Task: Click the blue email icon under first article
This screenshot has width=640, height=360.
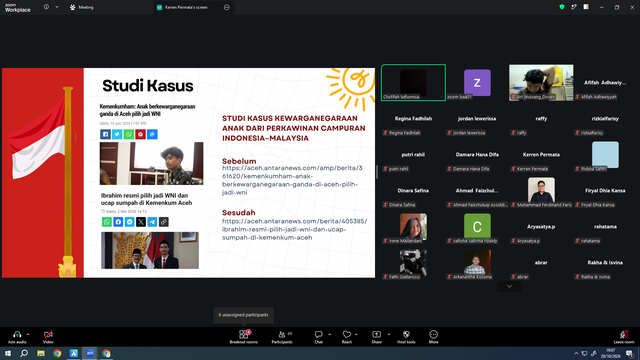Action: 152,134
